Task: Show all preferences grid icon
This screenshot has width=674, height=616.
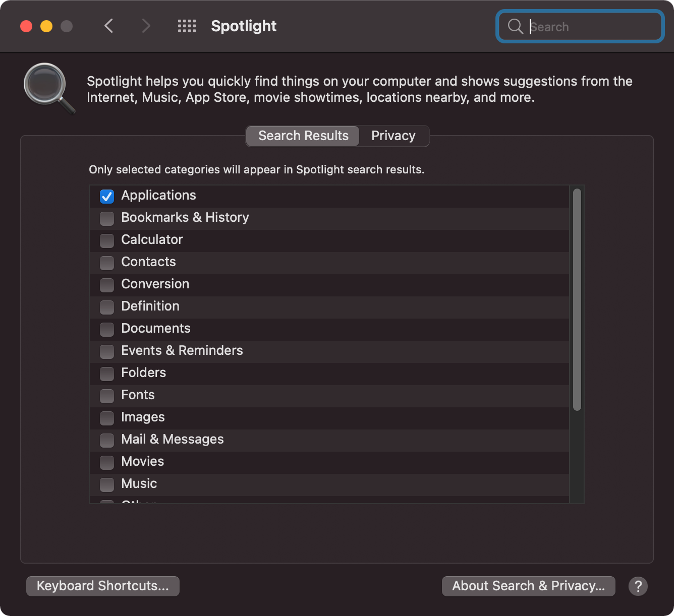Action: coord(187,26)
